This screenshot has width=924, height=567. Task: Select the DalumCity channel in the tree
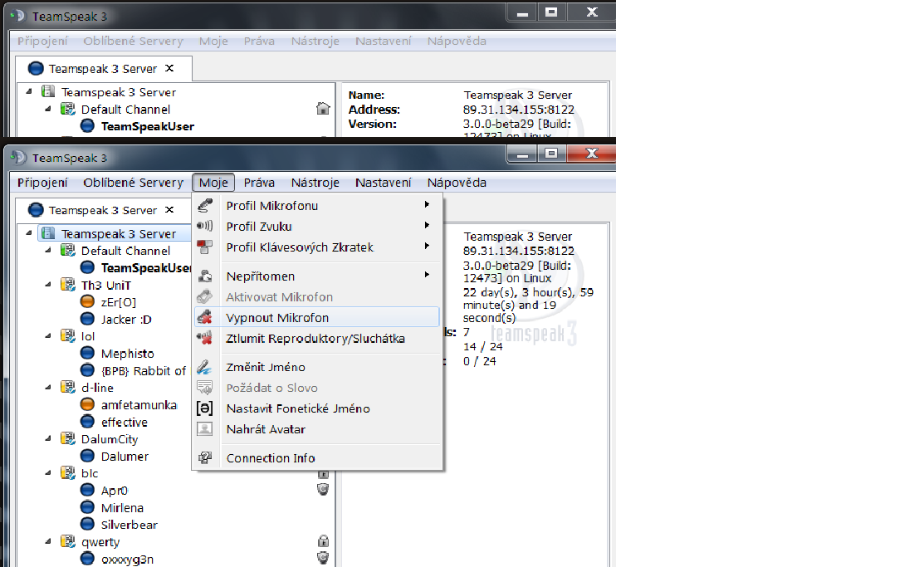click(109, 439)
